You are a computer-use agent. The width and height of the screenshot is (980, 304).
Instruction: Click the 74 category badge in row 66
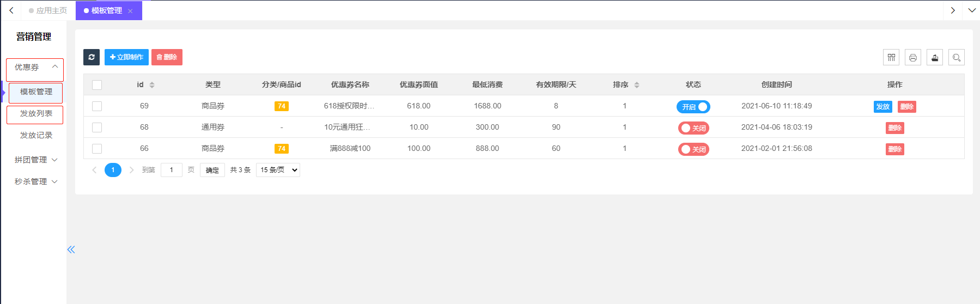pos(282,149)
